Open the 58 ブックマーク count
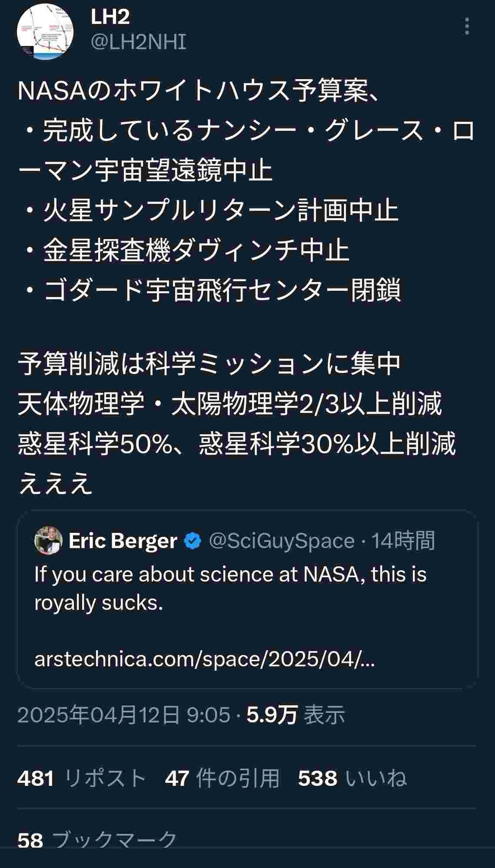 [97, 839]
